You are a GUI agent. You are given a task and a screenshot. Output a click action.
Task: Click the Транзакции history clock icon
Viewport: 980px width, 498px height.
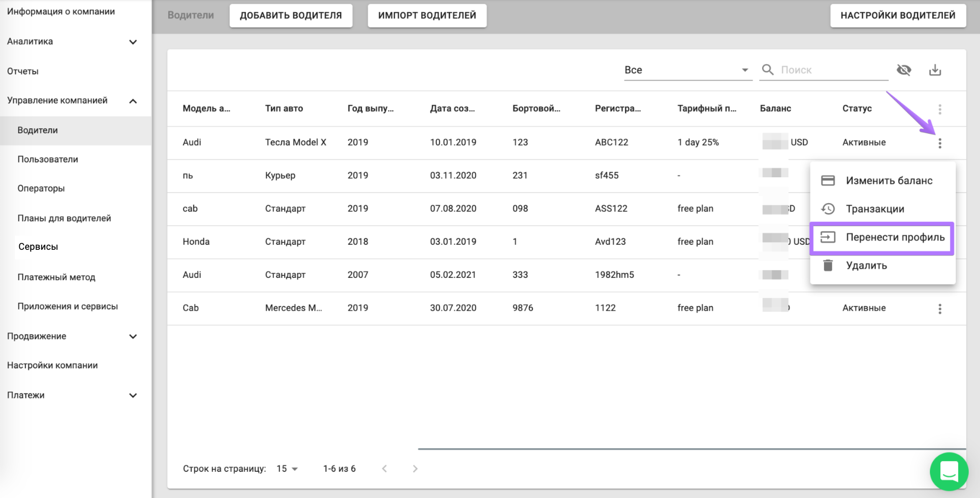[828, 209]
